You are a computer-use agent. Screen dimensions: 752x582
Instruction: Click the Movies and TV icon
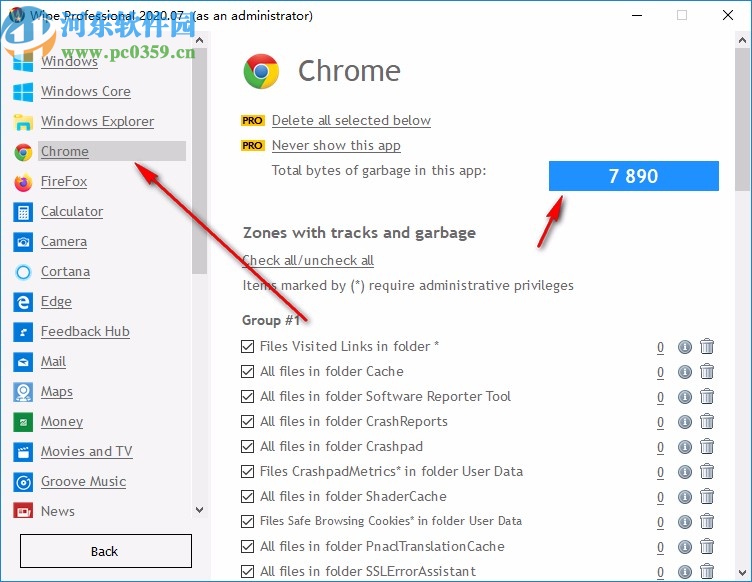click(x=23, y=452)
